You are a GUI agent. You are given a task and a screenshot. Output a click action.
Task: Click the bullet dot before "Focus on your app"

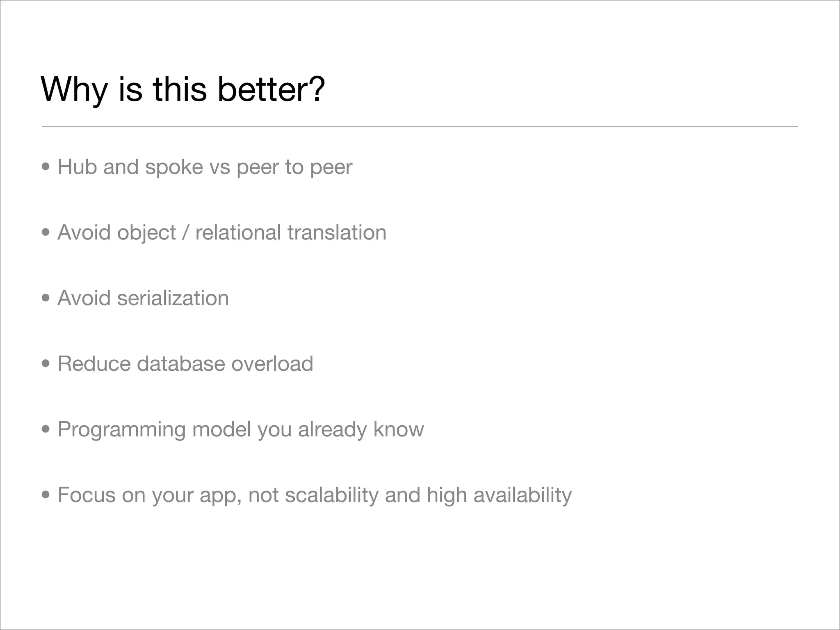[46, 495]
